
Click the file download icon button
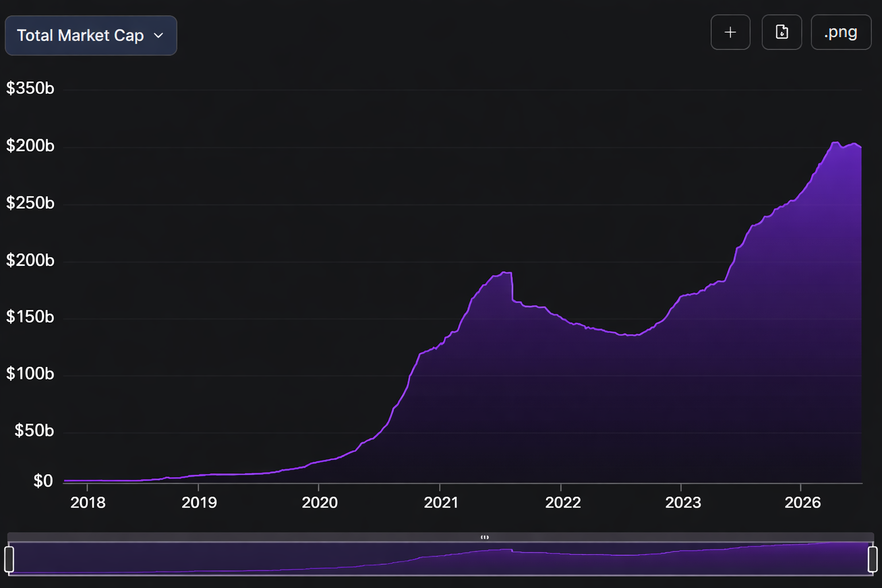[x=782, y=33]
